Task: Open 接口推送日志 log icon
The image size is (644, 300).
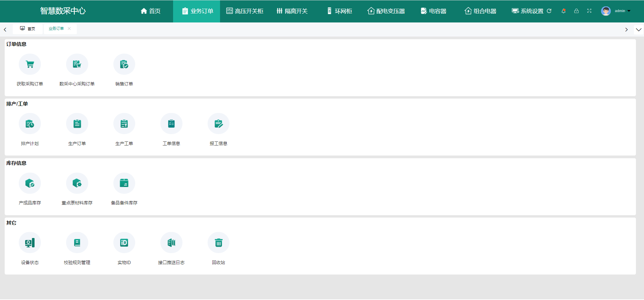Action: [x=171, y=243]
